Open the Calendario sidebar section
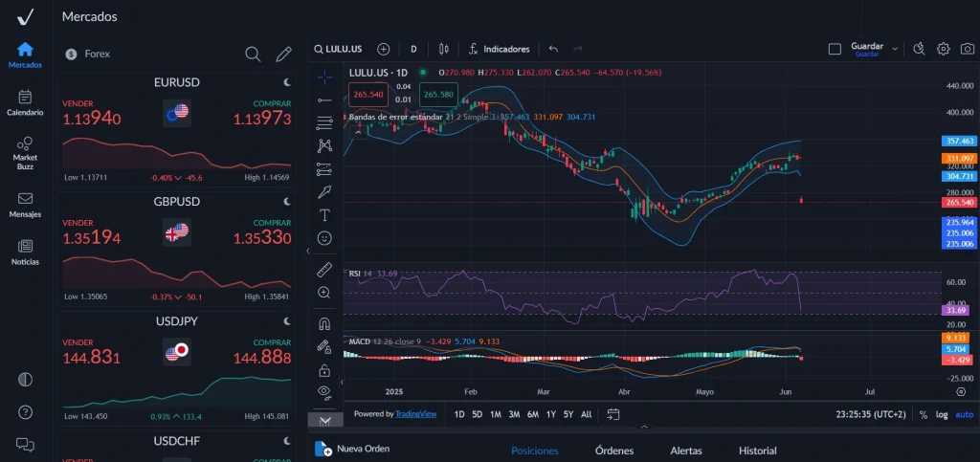The width and height of the screenshot is (980, 462). point(25,103)
